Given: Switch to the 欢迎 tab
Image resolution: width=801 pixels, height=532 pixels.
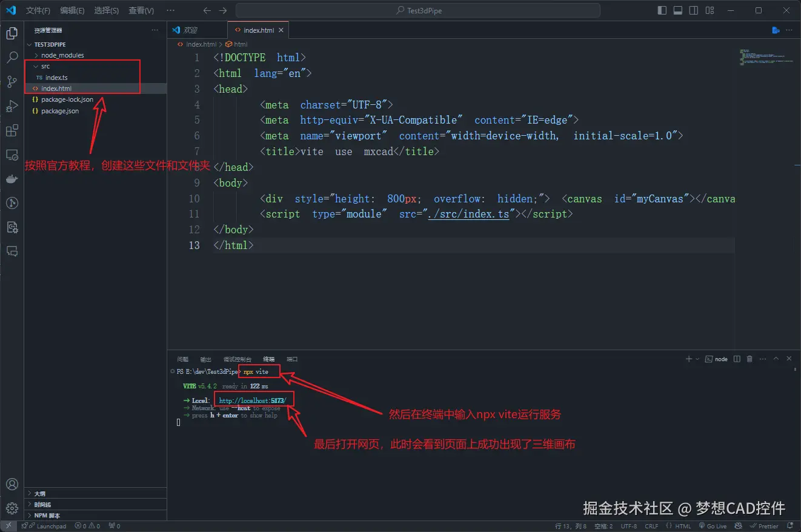Looking at the screenshot, I should 192,29.
